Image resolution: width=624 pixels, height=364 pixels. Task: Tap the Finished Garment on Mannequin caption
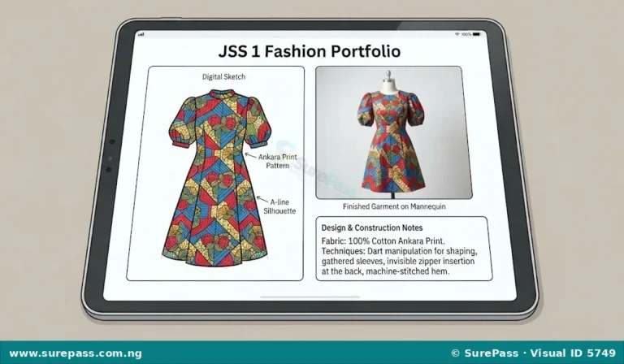(394, 206)
